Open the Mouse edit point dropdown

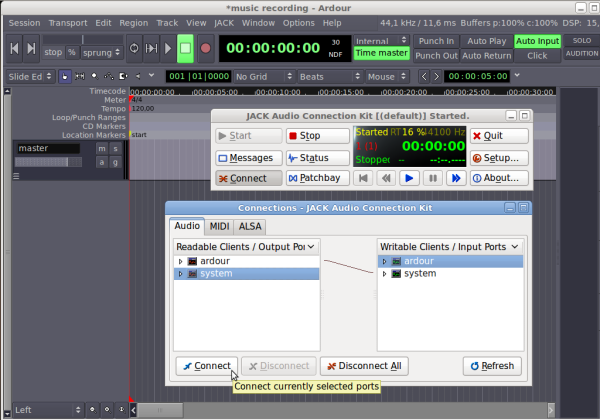pos(387,77)
